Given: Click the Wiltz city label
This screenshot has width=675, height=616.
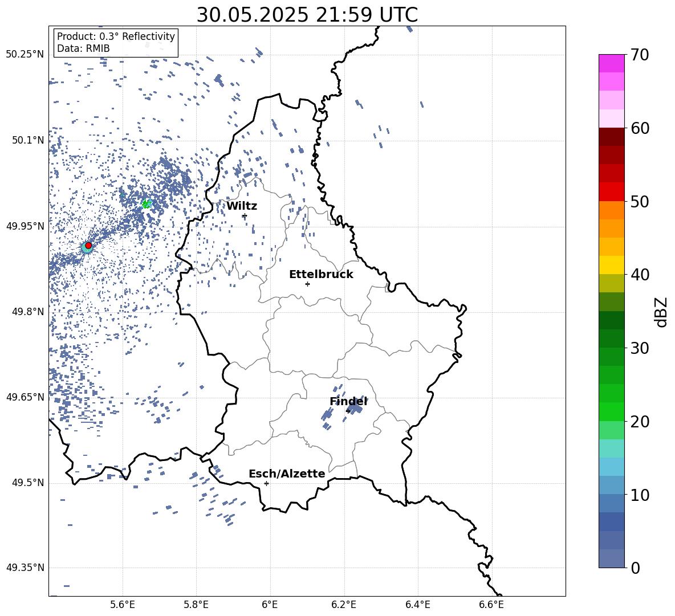Looking at the screenshot, I should pyautogui.click(x=242, y=206).
